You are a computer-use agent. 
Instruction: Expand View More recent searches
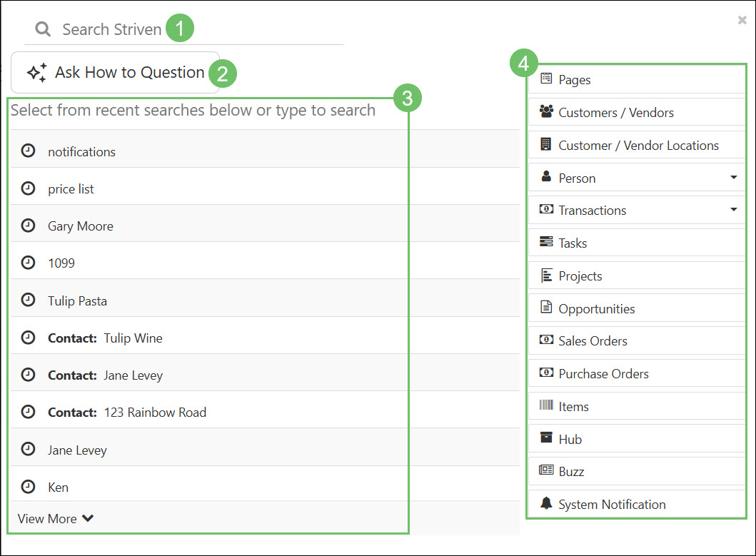(x=56, y=518)
